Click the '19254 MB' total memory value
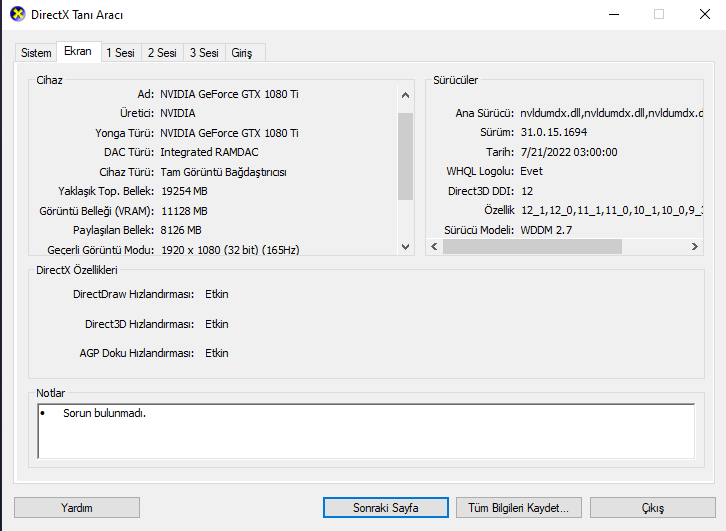This screenshot has height=531, width=726. (x=184, y=191)
